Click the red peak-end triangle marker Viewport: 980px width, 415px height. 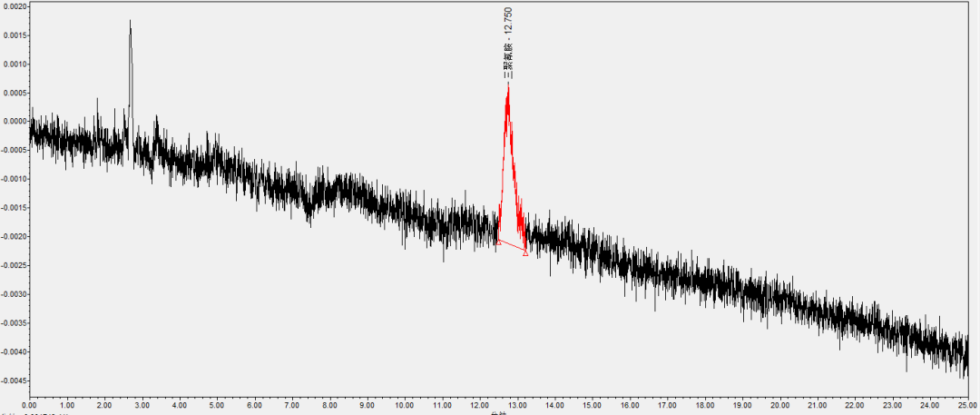525,252
